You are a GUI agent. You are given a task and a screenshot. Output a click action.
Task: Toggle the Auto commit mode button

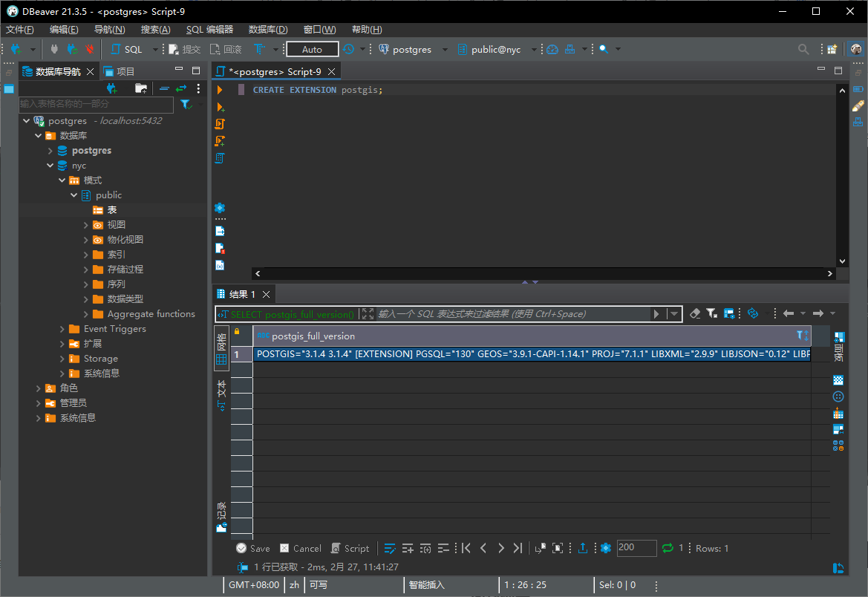(312, 49)
